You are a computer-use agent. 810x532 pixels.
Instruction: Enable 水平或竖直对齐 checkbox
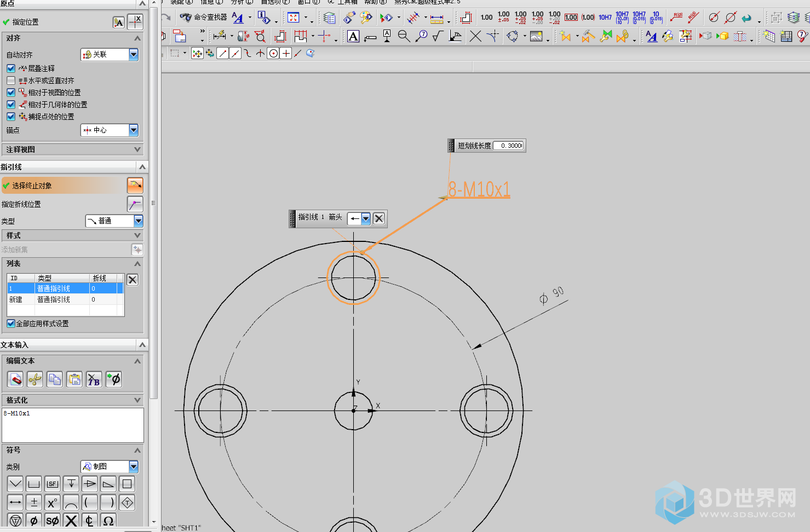(x=11, y=80)
